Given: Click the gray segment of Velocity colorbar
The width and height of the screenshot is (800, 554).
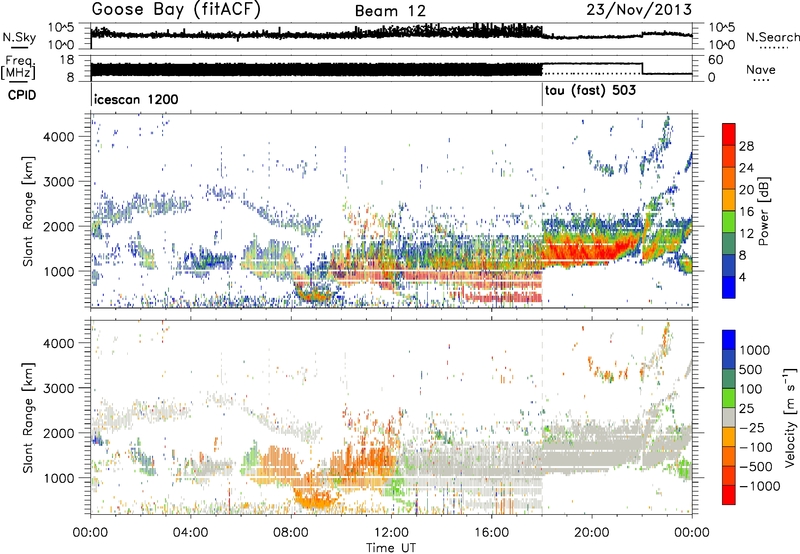Looking at the screenshot, I should pyautogui.click(x=729, y=418).
